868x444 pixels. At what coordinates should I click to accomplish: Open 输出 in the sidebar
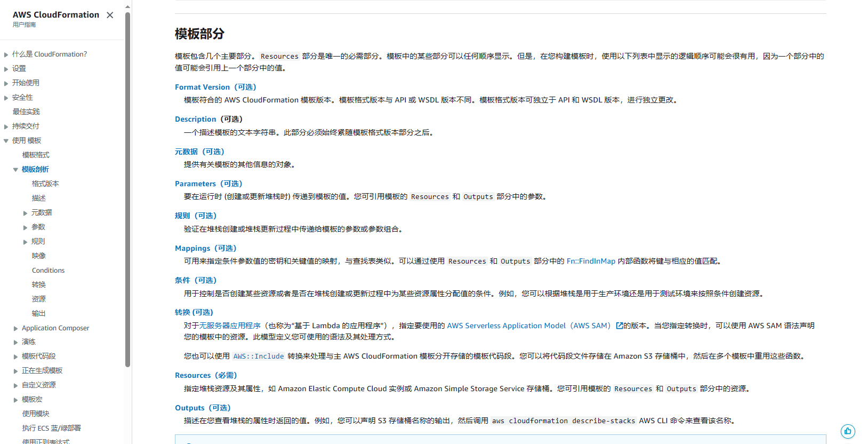38,313
